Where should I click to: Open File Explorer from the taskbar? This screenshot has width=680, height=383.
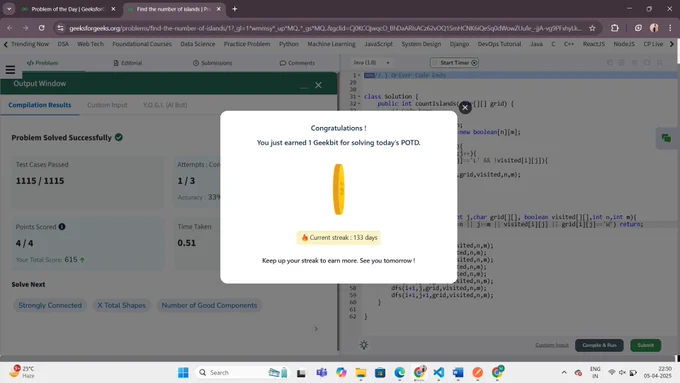(x=360, y=372)
